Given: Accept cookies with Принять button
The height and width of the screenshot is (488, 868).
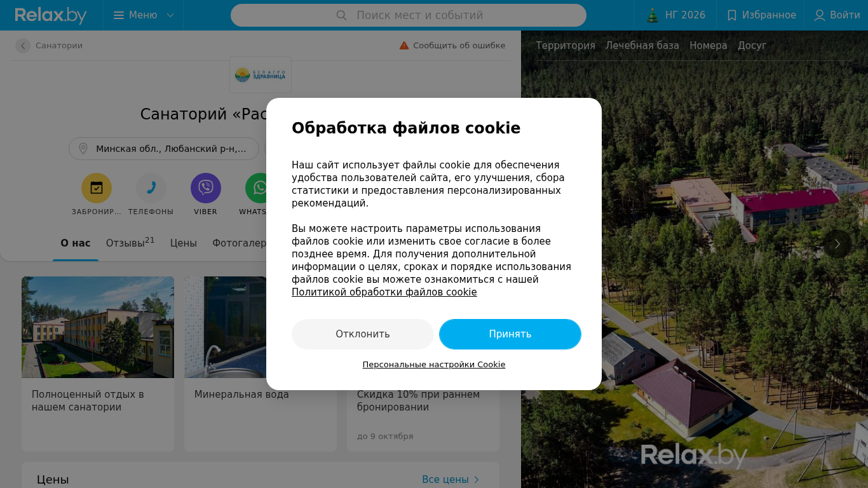Looking at the screenshot, I should 510,334.
